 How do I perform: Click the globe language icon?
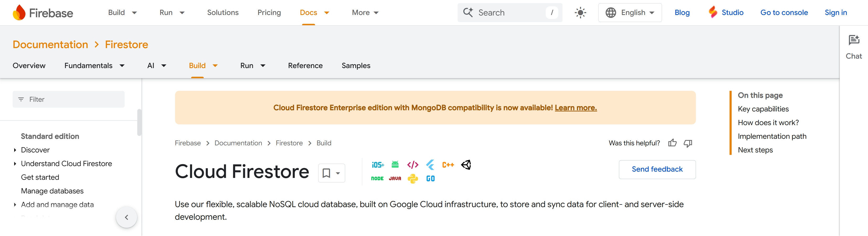click(610, 12)
